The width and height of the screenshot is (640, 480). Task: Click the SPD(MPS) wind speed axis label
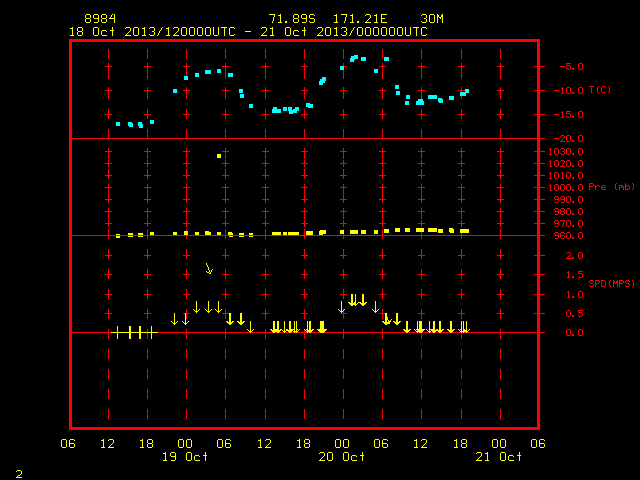pyautogui.click(x=611, y=283)
